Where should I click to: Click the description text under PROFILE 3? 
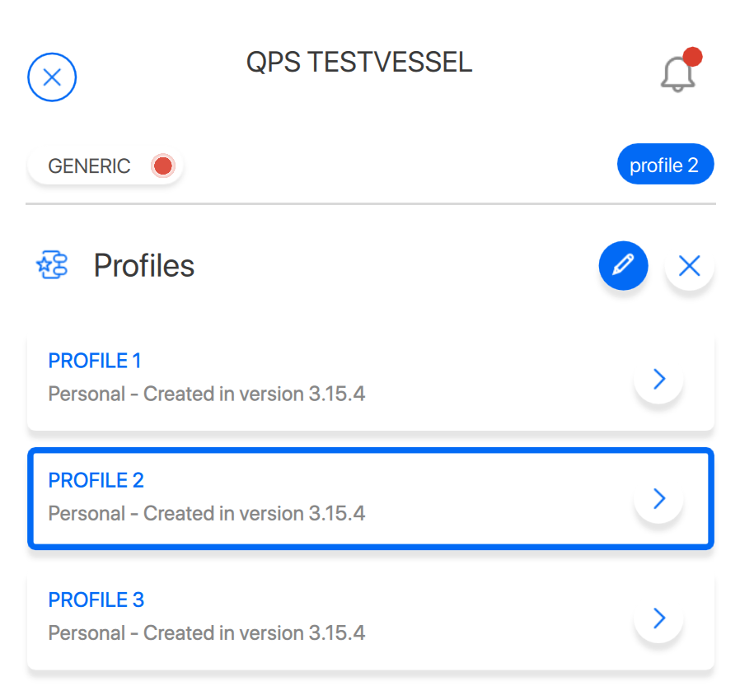click(x=207, y=632)
